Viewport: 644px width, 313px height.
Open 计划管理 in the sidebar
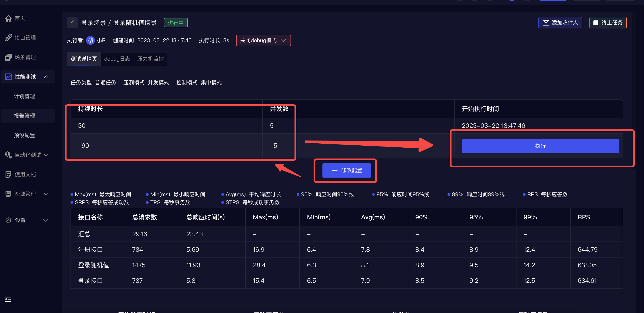tap(24, 96)
